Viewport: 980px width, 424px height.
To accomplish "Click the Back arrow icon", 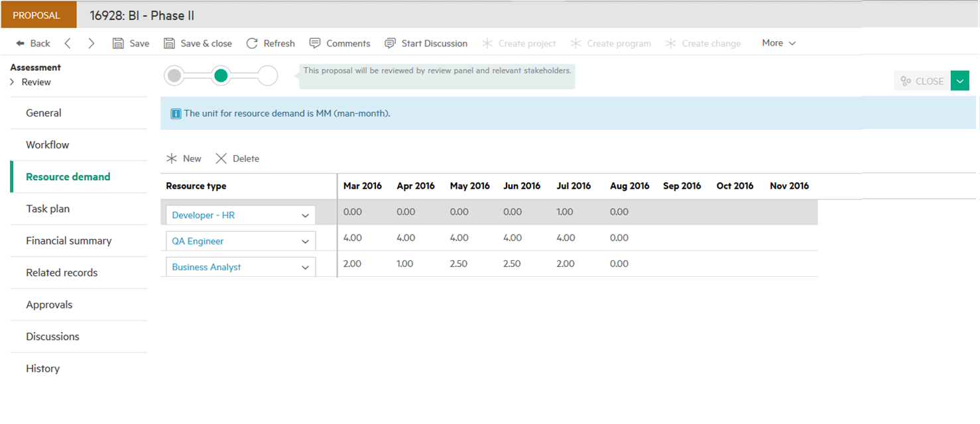I will pos(21,44).
